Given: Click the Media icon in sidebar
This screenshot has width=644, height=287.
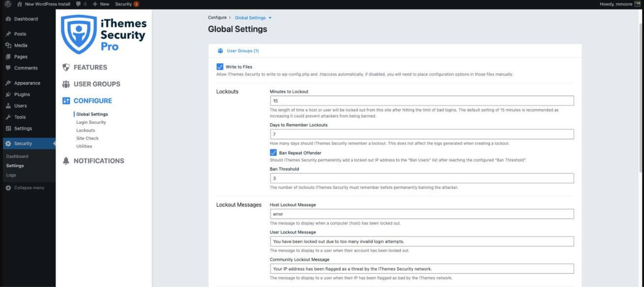Looking at the screenshot, I should pyautogui.click(x=8, y=45).
